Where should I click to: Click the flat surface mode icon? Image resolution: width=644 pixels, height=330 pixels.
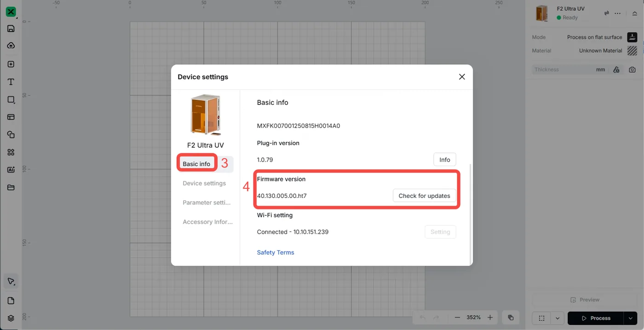(632, 37)
